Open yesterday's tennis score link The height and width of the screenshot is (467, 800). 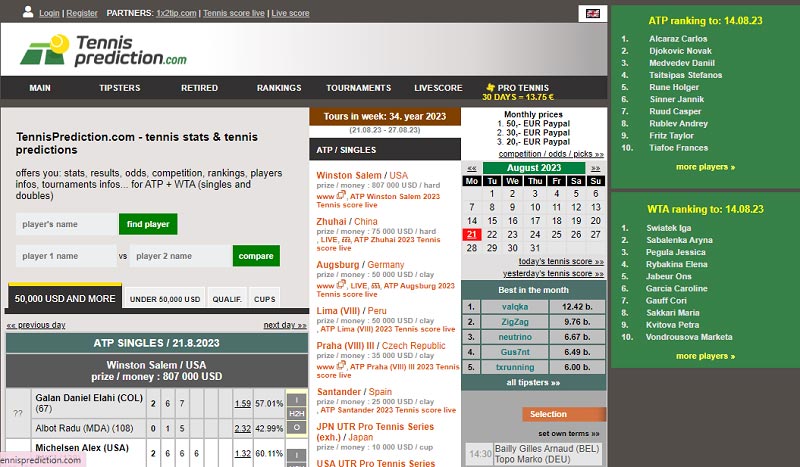[x=553, y=274]
